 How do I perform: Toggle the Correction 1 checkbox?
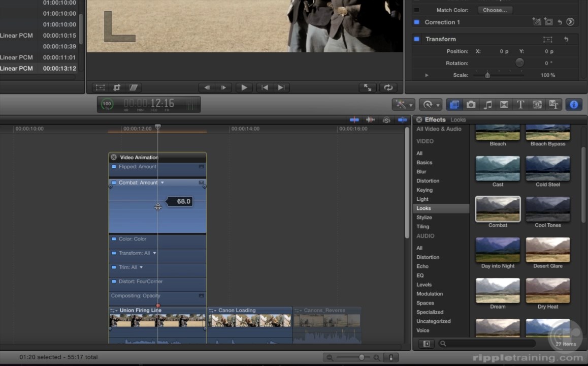click(417, 22)
